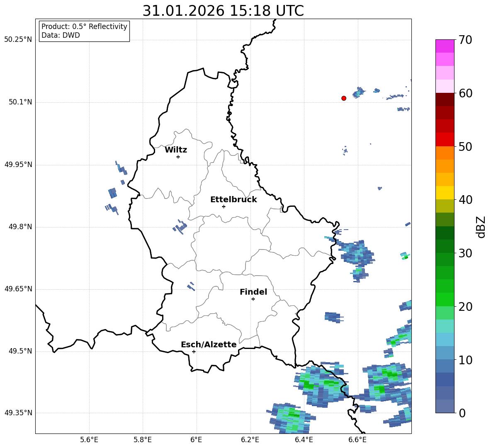Click the Wiltz station cross marker
This screenshot has width=491, height=448.
178,157
